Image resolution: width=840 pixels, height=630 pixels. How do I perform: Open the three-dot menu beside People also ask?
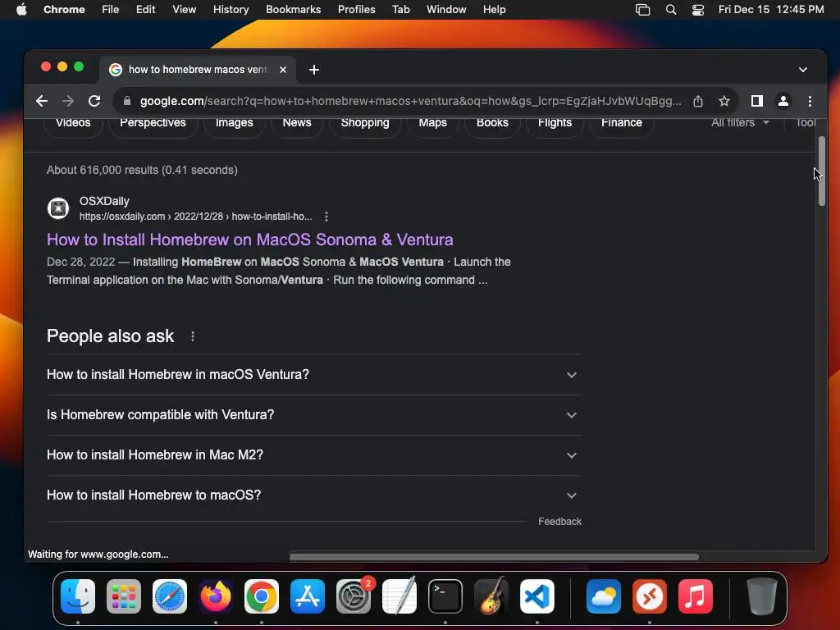[193, 336]
